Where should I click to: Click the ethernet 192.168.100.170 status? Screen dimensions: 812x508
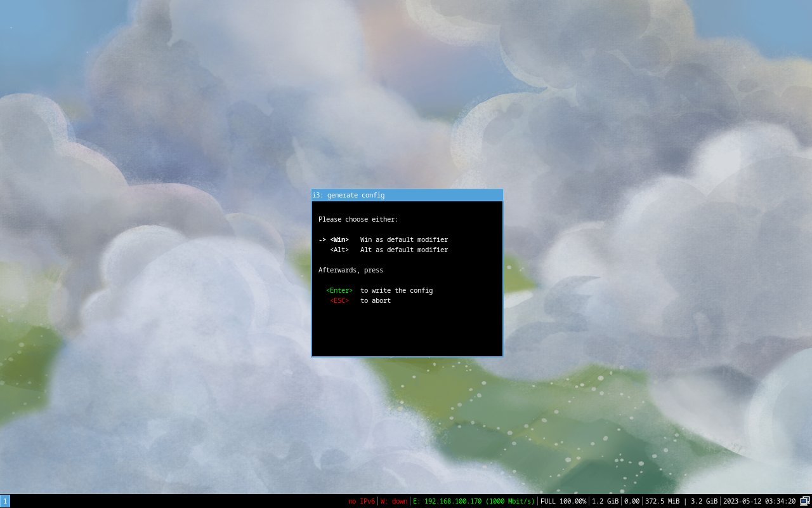[x=474, y=502]
